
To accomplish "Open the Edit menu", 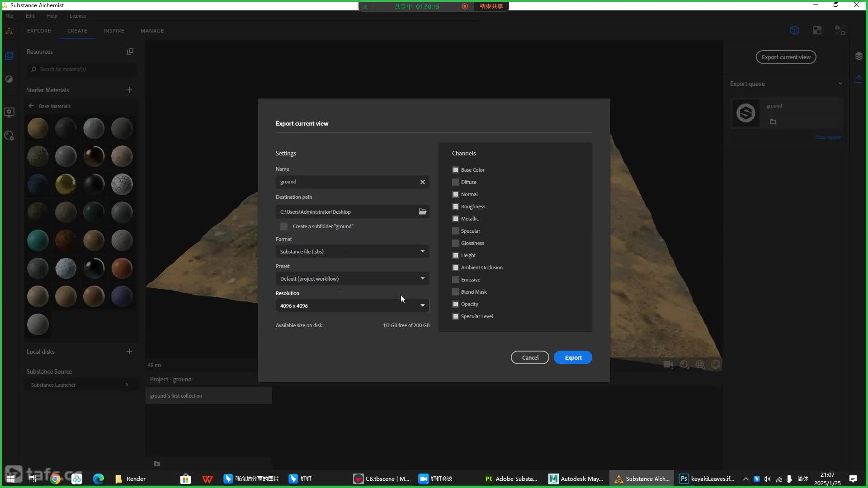I will [x=30, y=16].
